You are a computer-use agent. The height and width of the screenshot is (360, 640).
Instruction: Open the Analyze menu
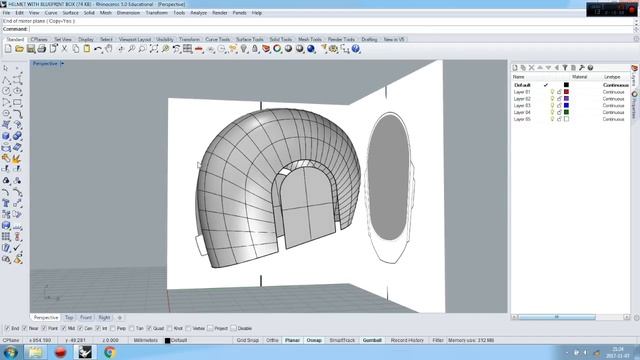[x=199, y=13]
